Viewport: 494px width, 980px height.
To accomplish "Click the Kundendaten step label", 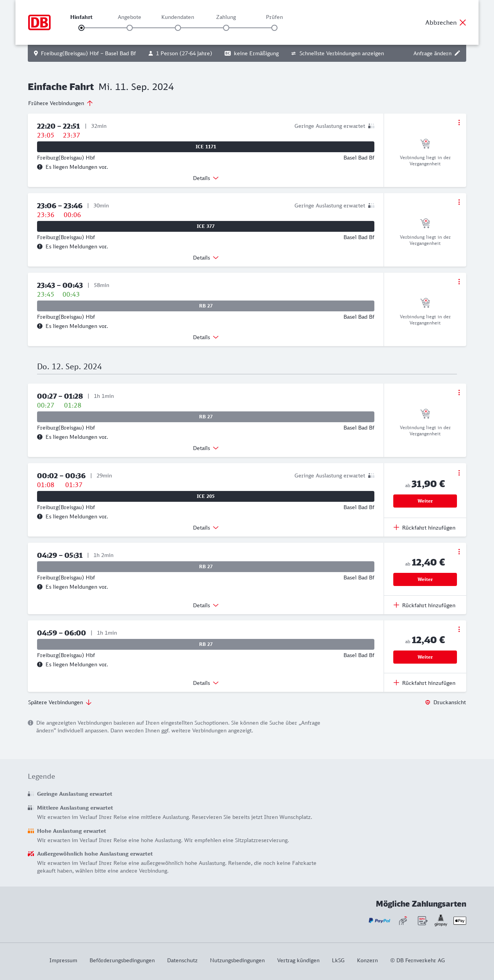I will click(x=178, y=17).
